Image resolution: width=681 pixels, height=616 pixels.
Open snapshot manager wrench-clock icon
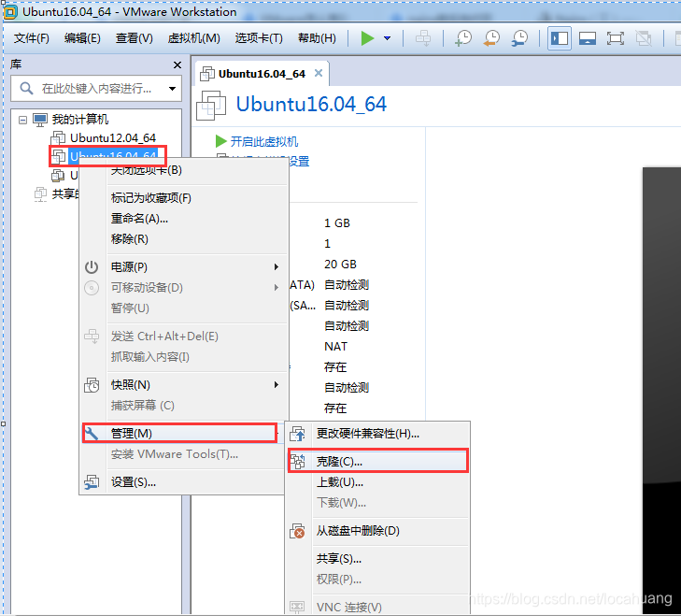click(519, 38)
